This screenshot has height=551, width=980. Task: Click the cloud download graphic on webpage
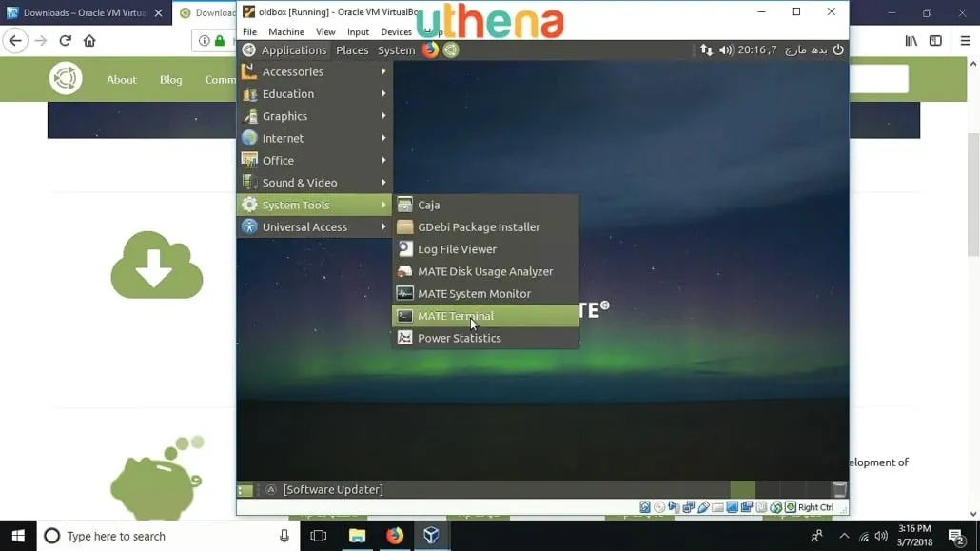[157, 265]
